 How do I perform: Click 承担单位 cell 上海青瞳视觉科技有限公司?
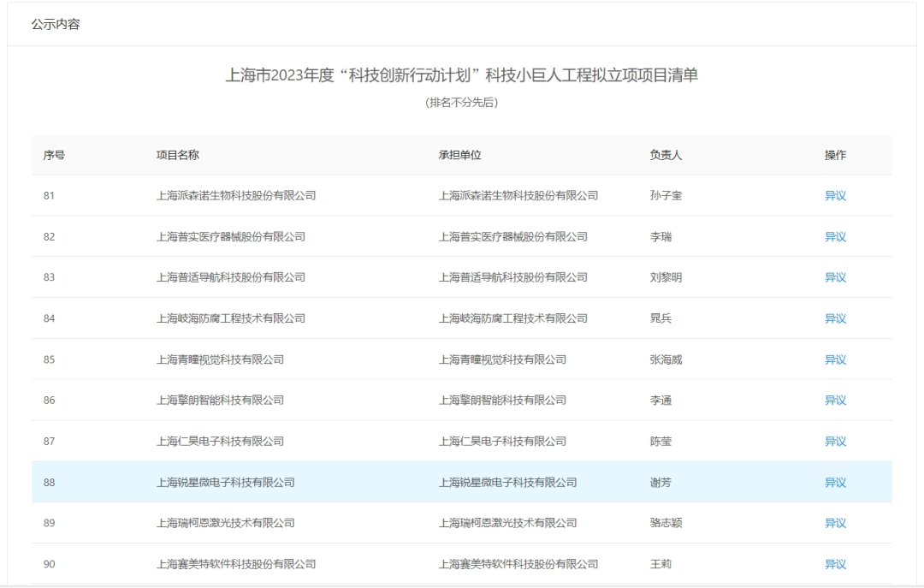502,359
